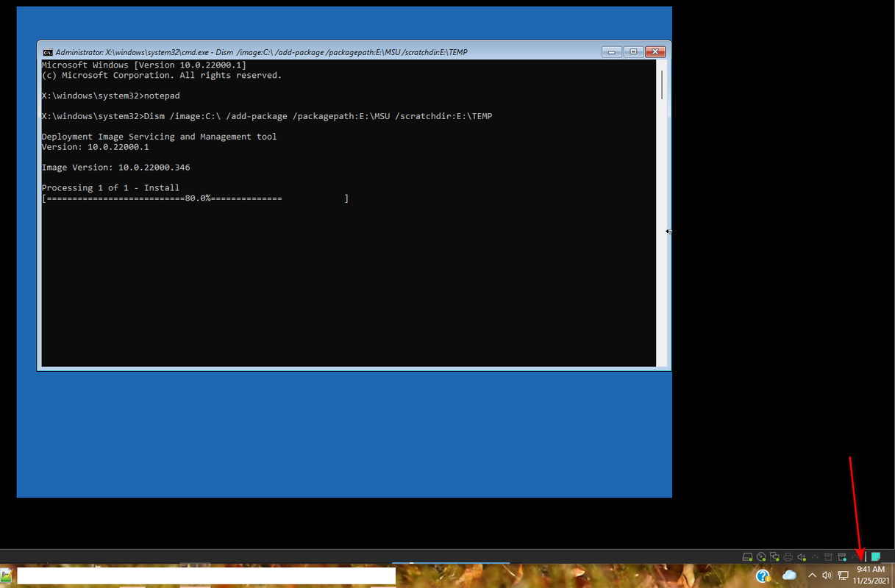The image size is (895, 588).
Task: Click the printer device icon in VM status bar
Action: 788,557
